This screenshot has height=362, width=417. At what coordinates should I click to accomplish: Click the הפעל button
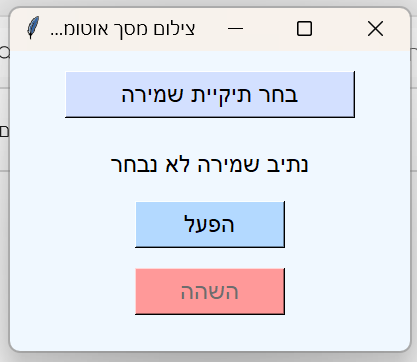click(x=210, y=224)
